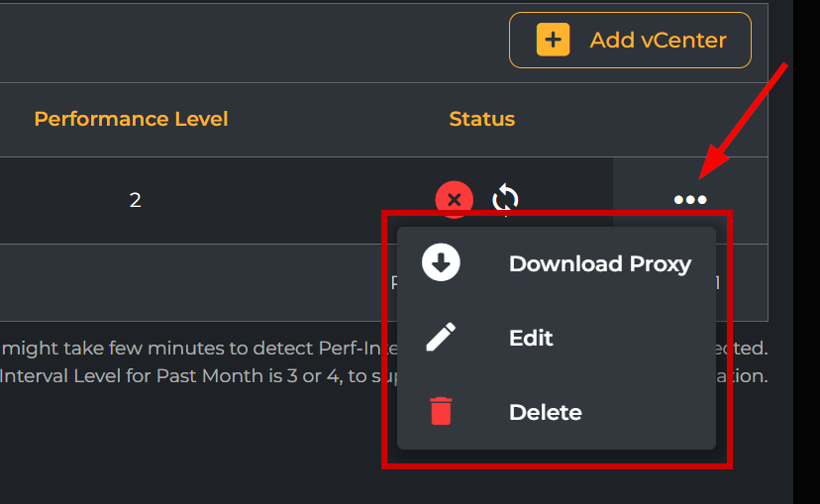Select the Delete menu option text
Image resolution: width=820 pixels, height=504 pixels.
(x=545, y=412)
